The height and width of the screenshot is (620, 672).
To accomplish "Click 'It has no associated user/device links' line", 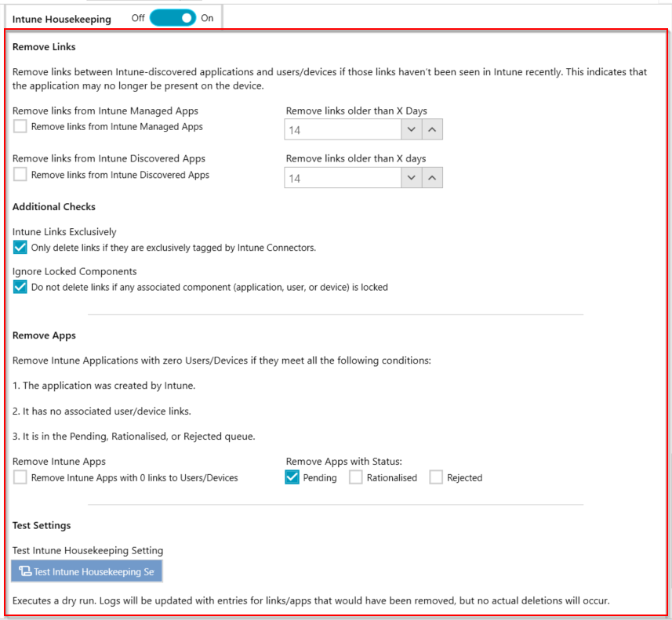I will click(102, 412).
